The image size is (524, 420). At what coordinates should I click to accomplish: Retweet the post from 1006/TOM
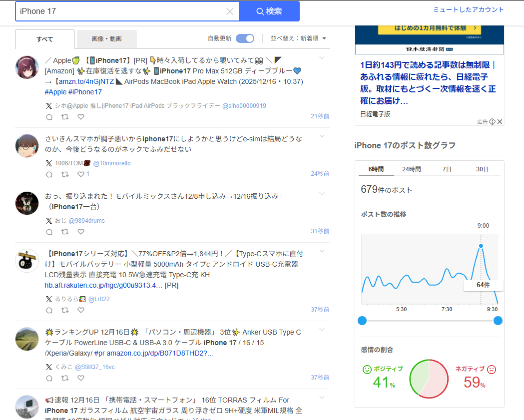65,174
